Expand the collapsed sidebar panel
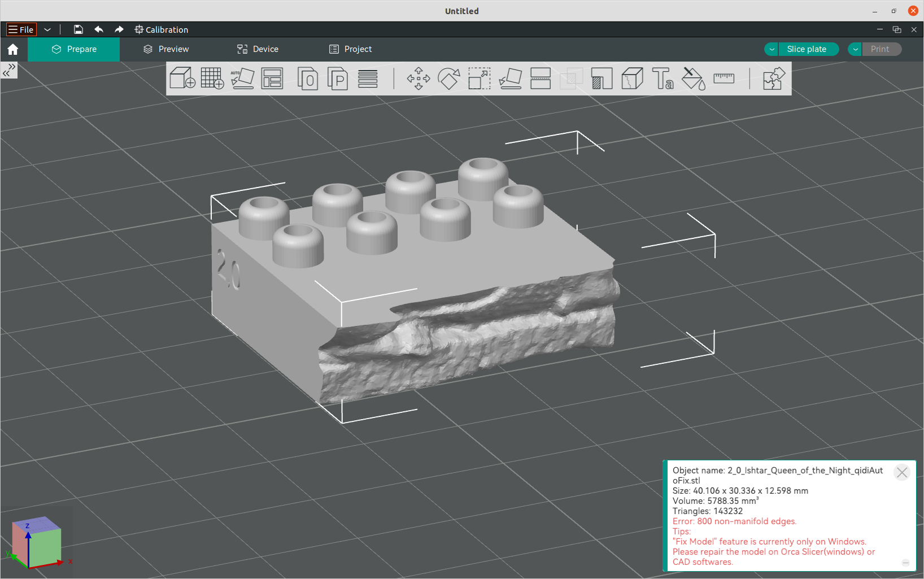924x579 pixels. pos(9,70)
